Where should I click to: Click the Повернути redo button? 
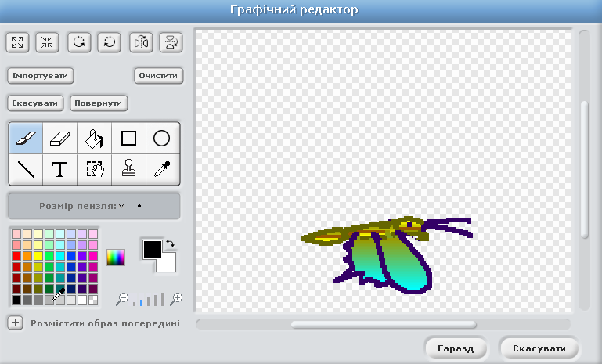pos(99,103)
